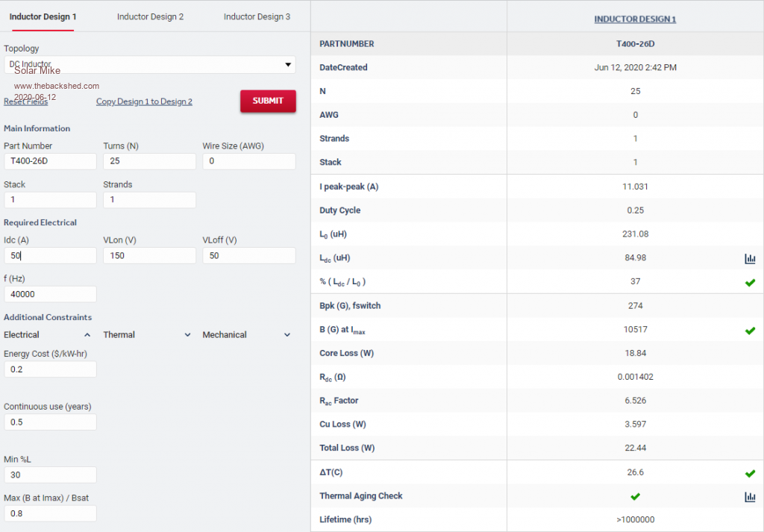This screenshot has width=764, height=532.
Task: Click the Reset Fields link
Action: 26,102
